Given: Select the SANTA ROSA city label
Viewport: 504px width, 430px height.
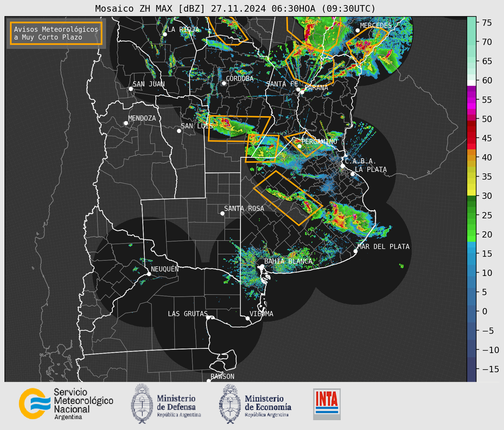Looking at the screenshot, I should click(244, 208).
